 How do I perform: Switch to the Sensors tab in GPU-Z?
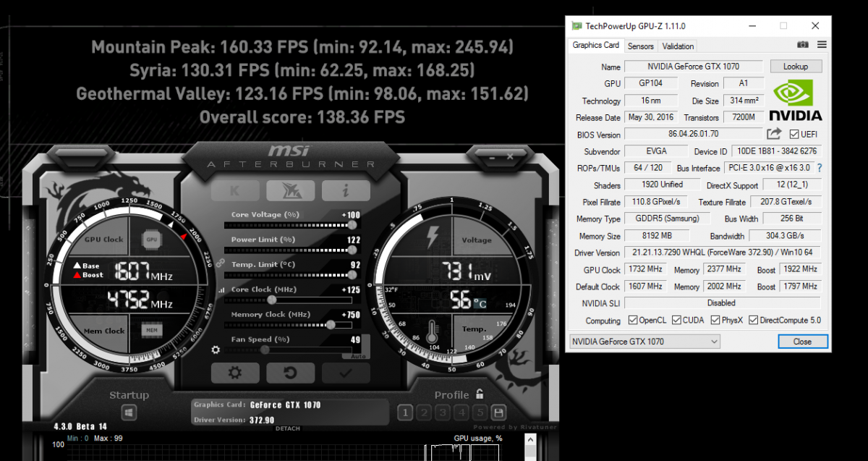coord(641,46)
